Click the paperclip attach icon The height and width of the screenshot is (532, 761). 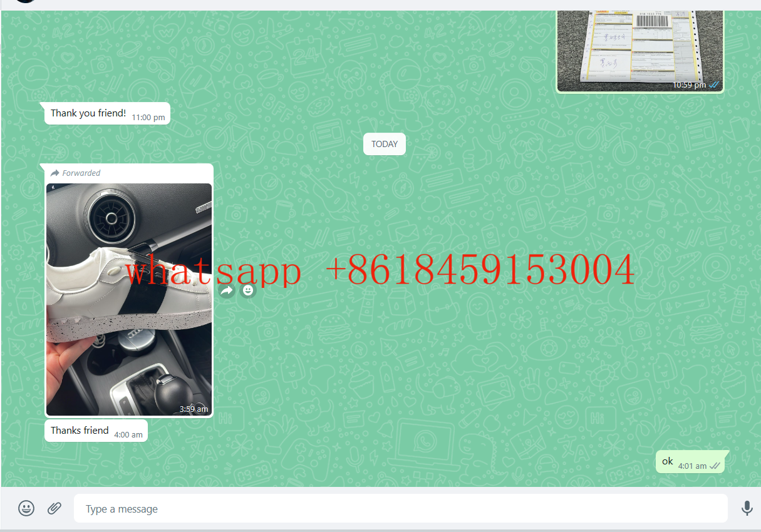click(54, 508)
